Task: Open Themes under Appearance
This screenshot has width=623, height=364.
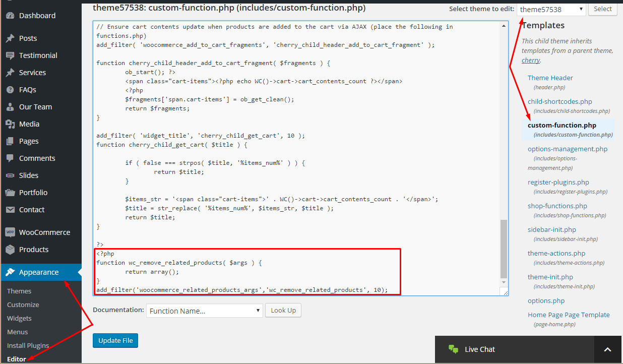Action: [x=19, y=291]
